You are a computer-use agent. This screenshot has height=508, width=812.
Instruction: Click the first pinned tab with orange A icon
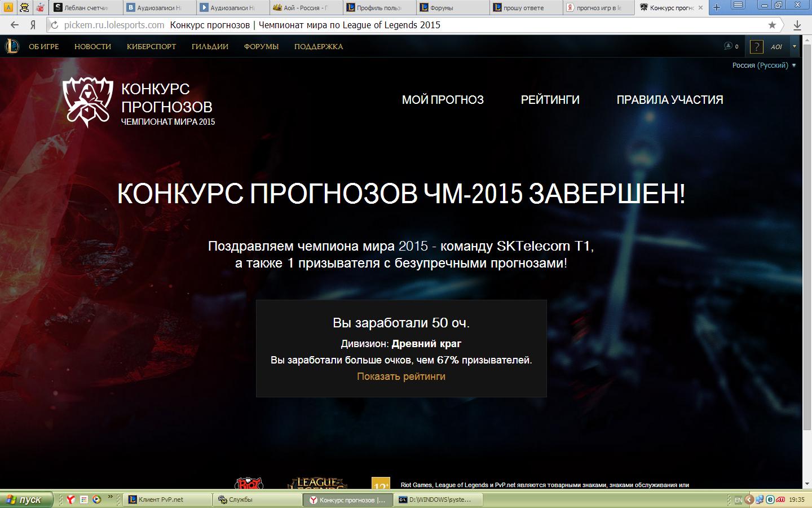click(x=8, y=7)
